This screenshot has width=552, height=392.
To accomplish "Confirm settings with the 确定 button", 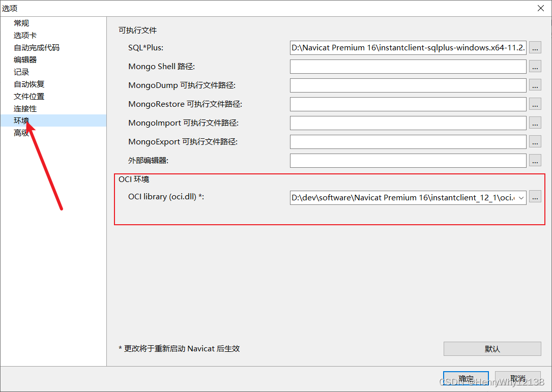I will pyautogui.click(x=466, y=378).
